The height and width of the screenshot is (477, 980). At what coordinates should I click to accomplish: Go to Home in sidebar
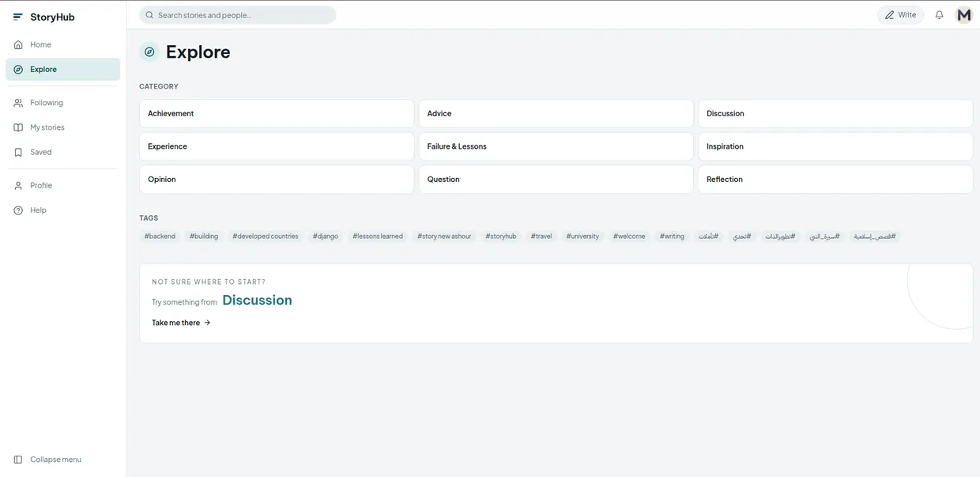[x=62, y=45]
